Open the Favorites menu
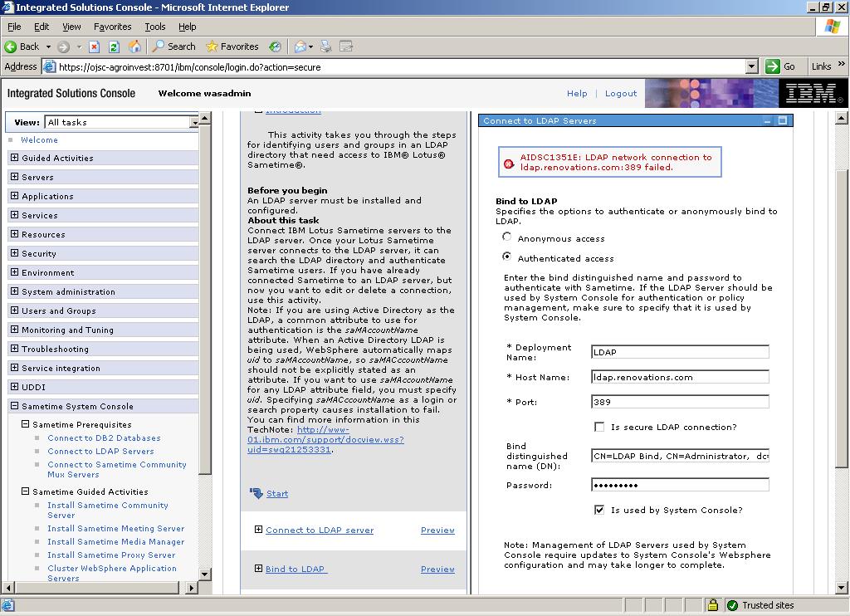 (x=112, y=27)
